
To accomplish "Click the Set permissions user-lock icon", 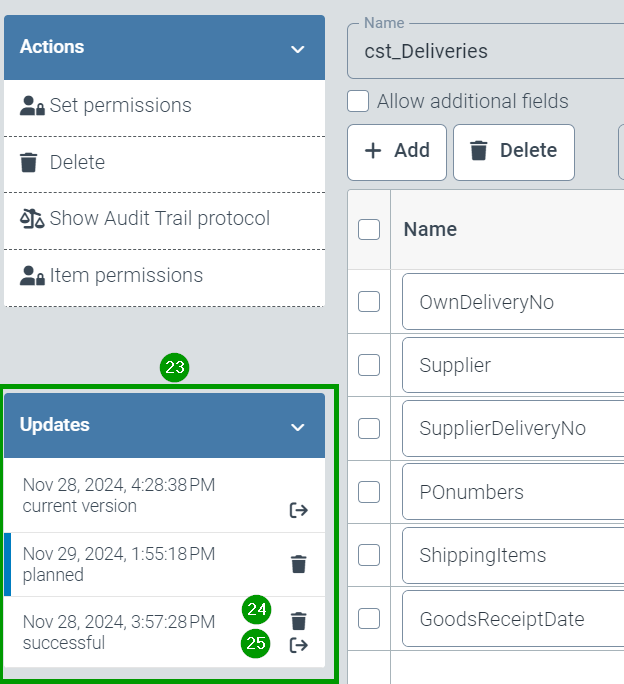I will pos(32,106).
